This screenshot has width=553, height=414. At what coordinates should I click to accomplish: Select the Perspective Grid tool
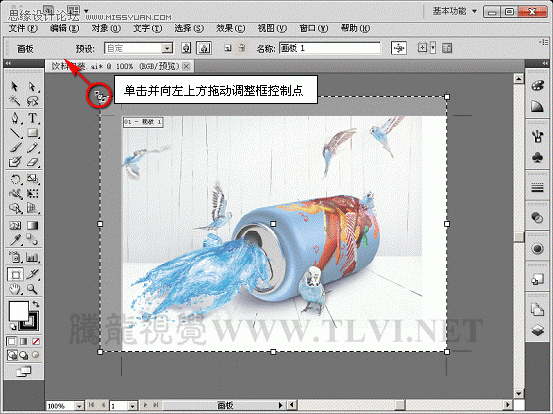[x=32, y=208]
